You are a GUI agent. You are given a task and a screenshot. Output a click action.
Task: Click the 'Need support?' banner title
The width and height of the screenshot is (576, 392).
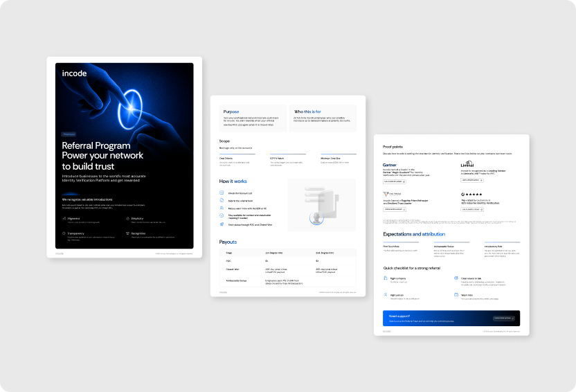pos(399,316)
